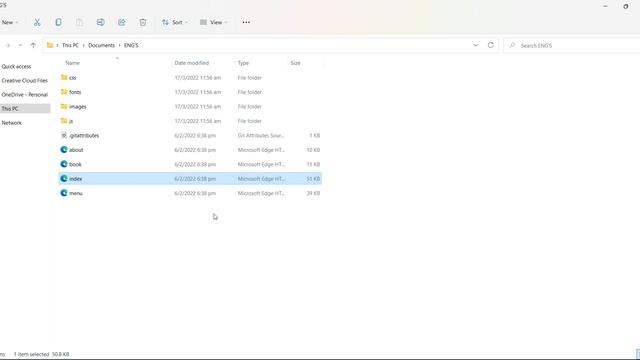Click the Refresh icon beside address bar
The image size is (640, 360).
click(491, 45)
